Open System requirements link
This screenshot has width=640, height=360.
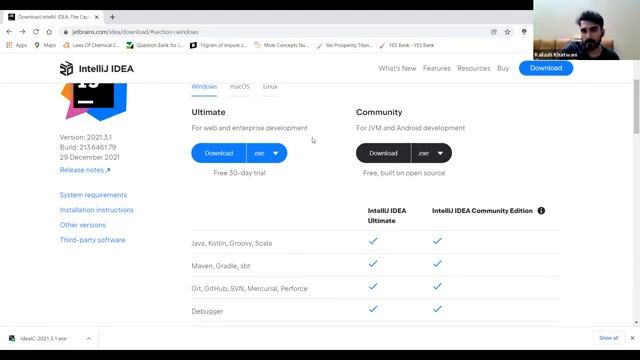coord(93,195)
